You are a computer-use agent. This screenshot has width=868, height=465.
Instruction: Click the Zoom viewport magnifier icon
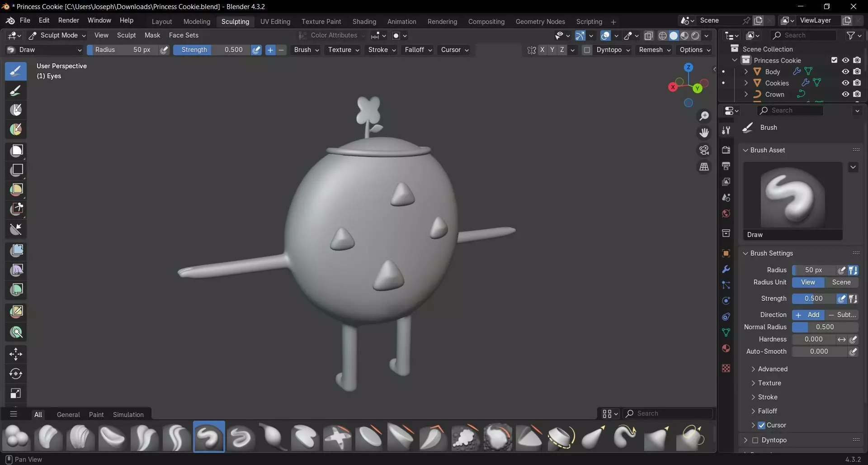coord(704,116)
